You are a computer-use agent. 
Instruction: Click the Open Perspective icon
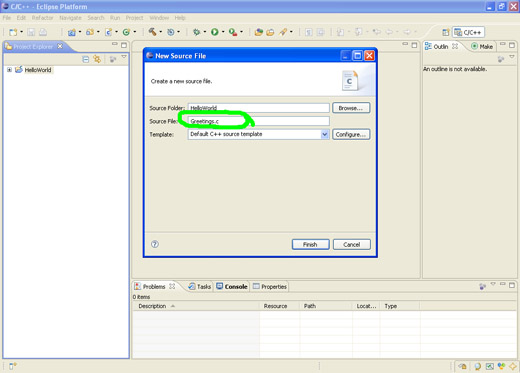pyautogui.click(x=446, y=32)
